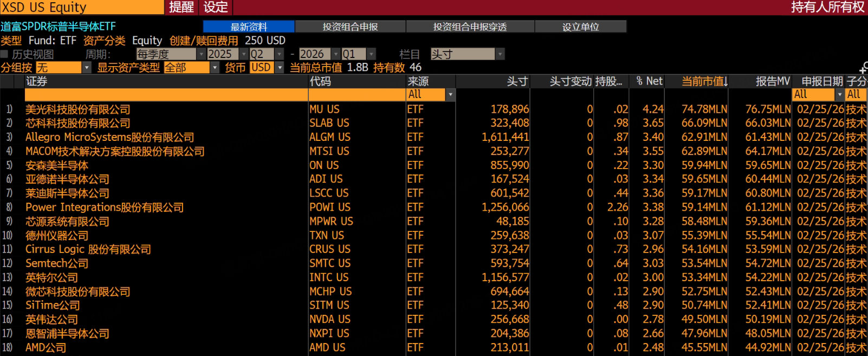Click the 提醒 button
868x356 pixels.
coord(182,7)
